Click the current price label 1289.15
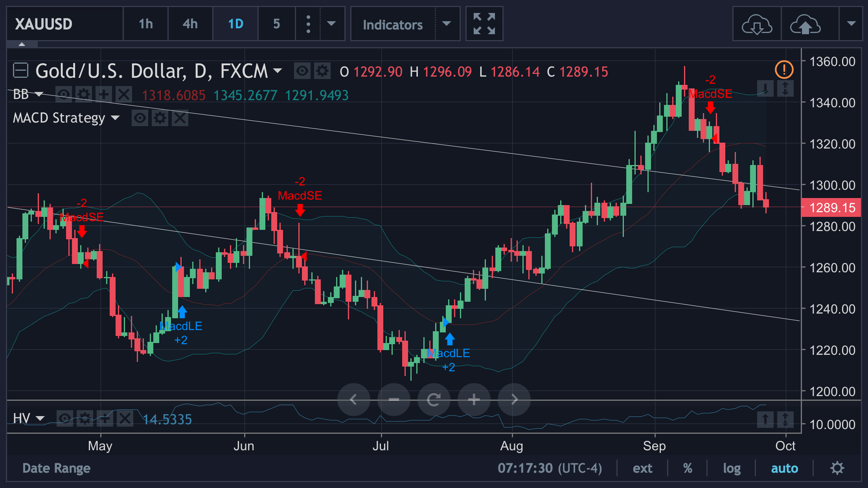 coord(831,207)
